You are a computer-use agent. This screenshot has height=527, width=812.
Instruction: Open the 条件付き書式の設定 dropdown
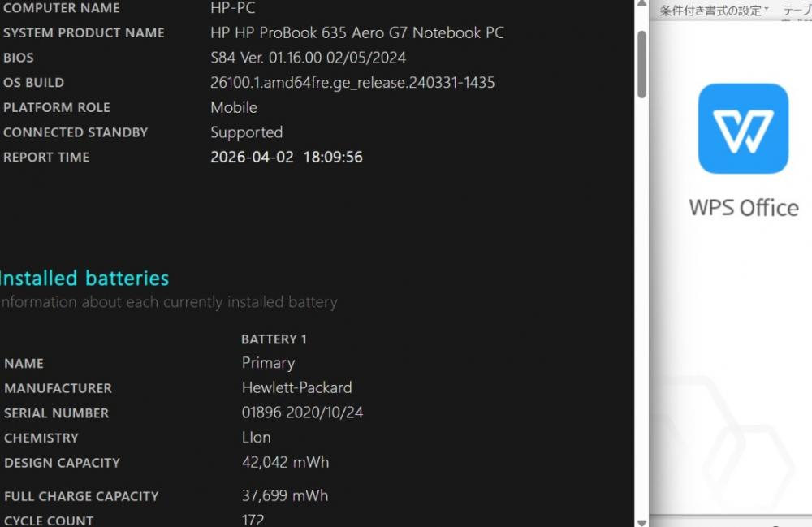(x=714, y=11)
